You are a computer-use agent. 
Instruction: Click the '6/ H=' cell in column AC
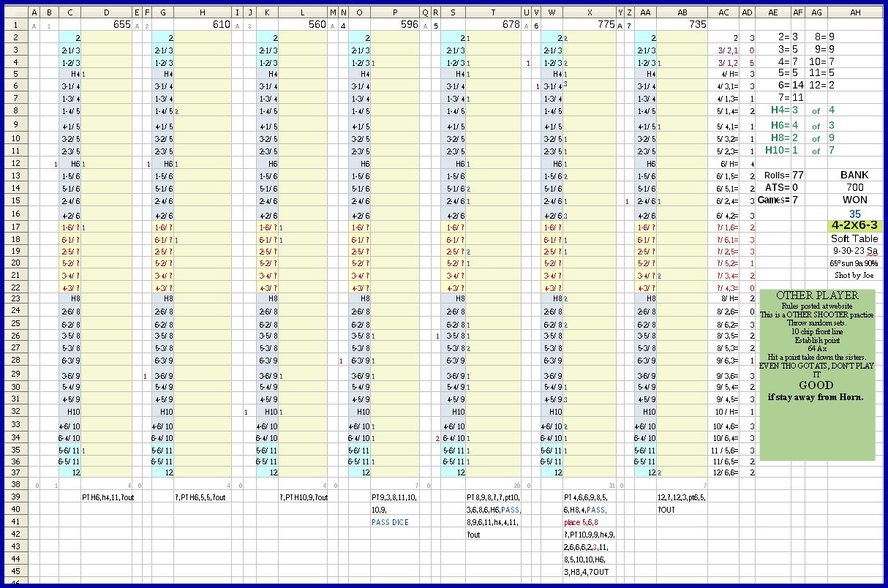723,164
